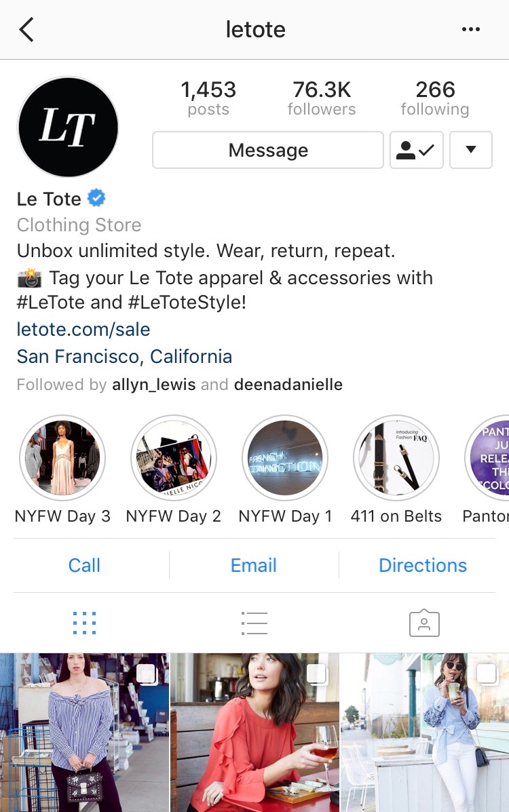Tap the Directions action button
Screen dimensions: 509x812
coord(423,565)
